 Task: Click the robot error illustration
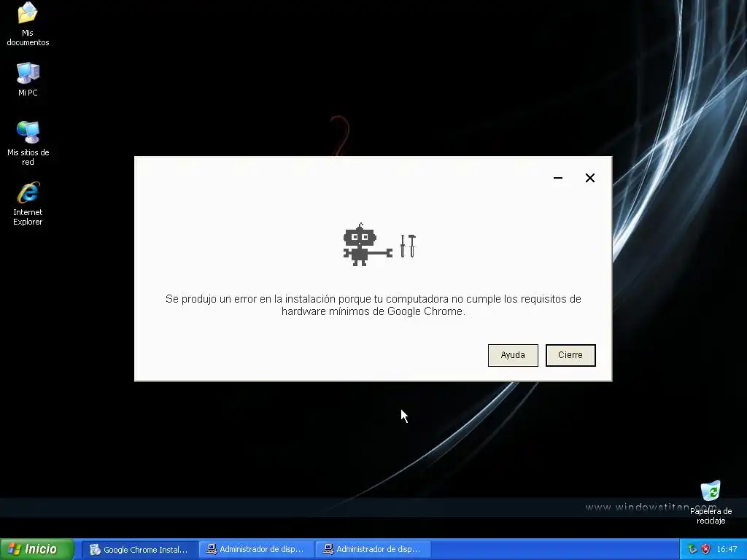click(x=379, y=245)
